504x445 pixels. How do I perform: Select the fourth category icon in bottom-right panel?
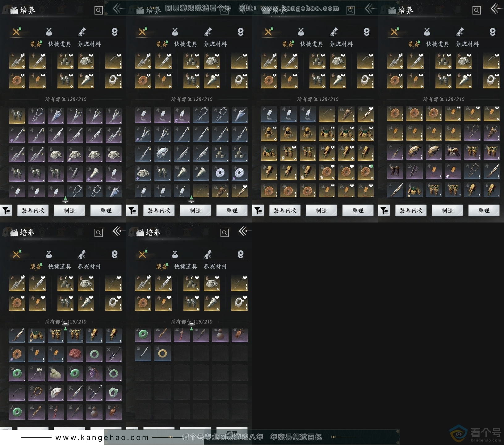(241, 254)
